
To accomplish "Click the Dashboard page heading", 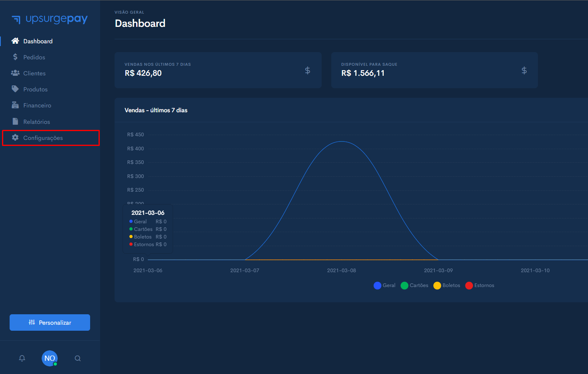I will [140, 23].
